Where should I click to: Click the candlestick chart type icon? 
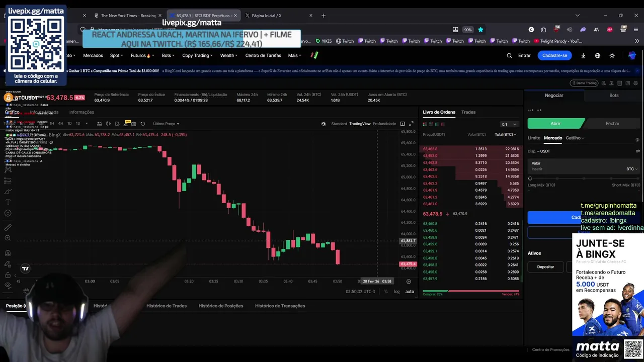click(x=108, y=124)
